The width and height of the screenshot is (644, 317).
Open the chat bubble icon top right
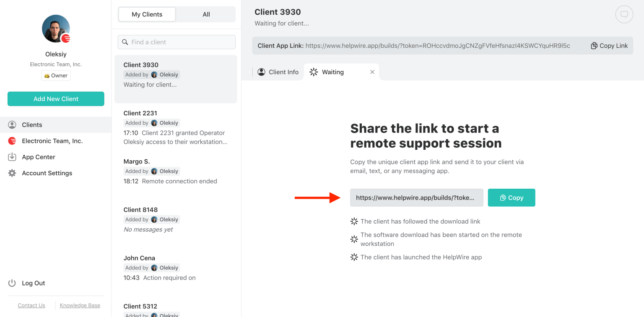624,14
